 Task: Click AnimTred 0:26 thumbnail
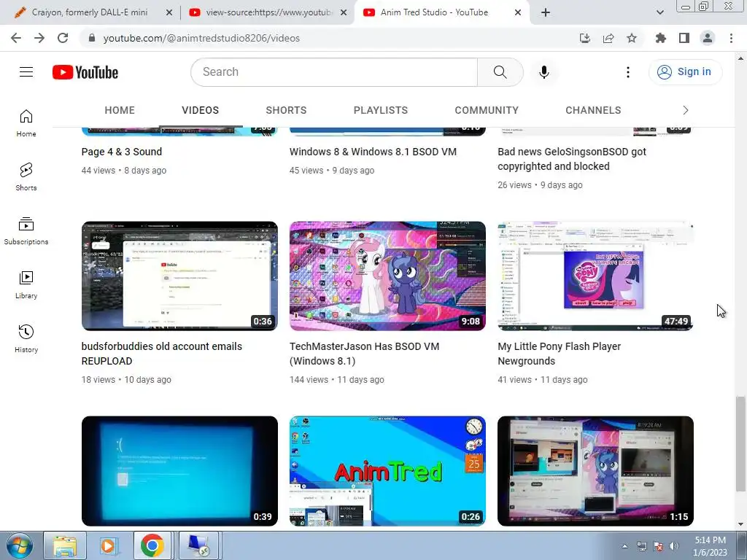point(387,471)
